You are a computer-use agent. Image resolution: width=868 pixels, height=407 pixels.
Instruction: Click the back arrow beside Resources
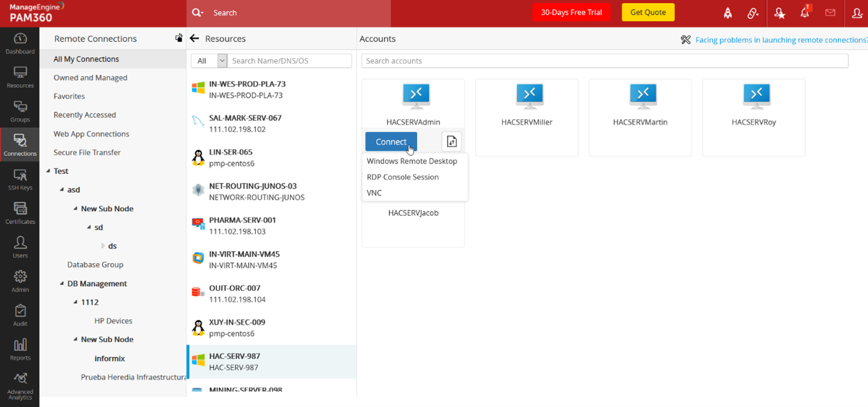tap(194, 39)
